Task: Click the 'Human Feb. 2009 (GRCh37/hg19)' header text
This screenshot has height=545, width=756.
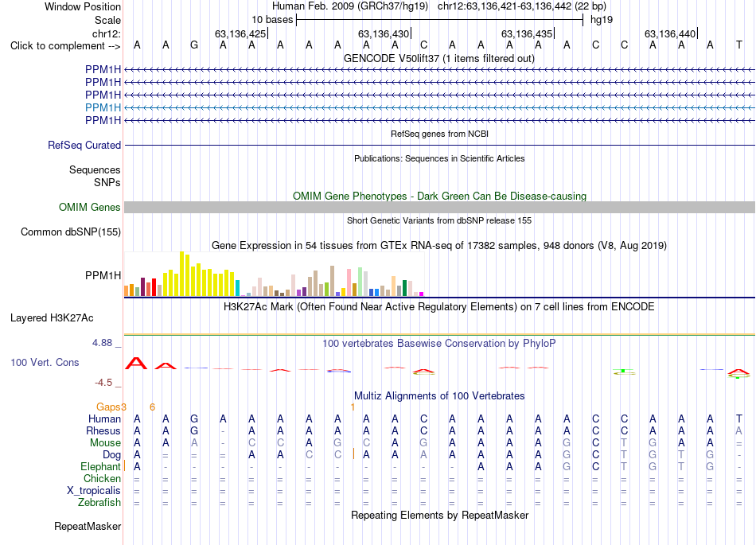Action: [350, 6]
